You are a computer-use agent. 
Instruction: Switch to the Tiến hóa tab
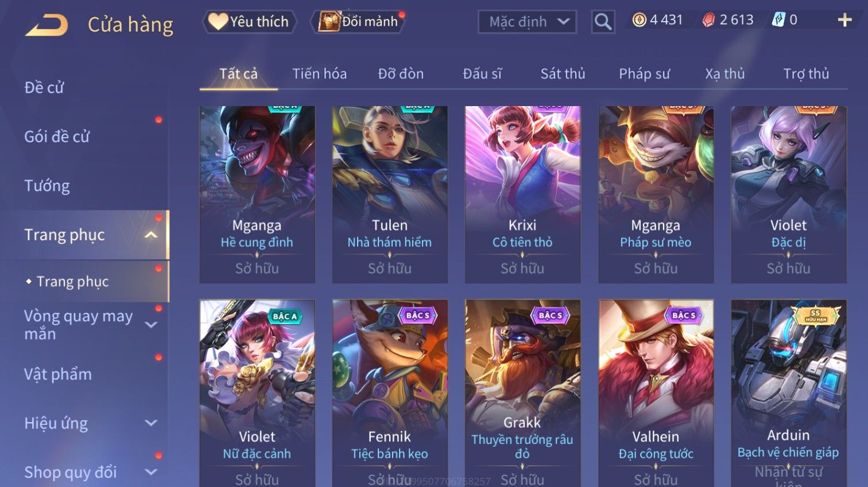[319, 73]
